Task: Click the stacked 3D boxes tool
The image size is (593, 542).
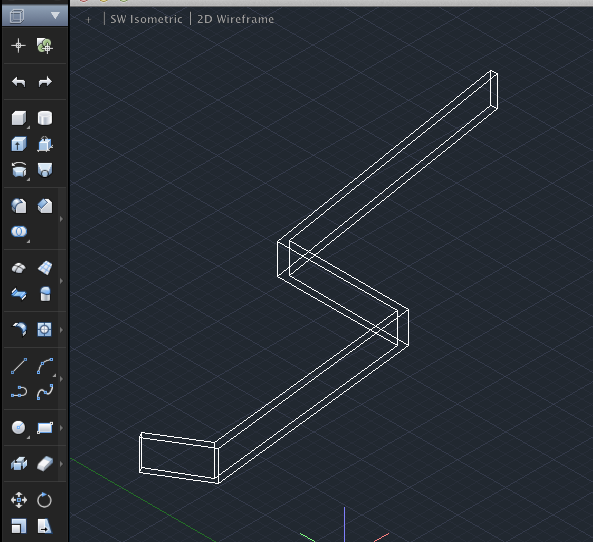Action: coord(19,464)
